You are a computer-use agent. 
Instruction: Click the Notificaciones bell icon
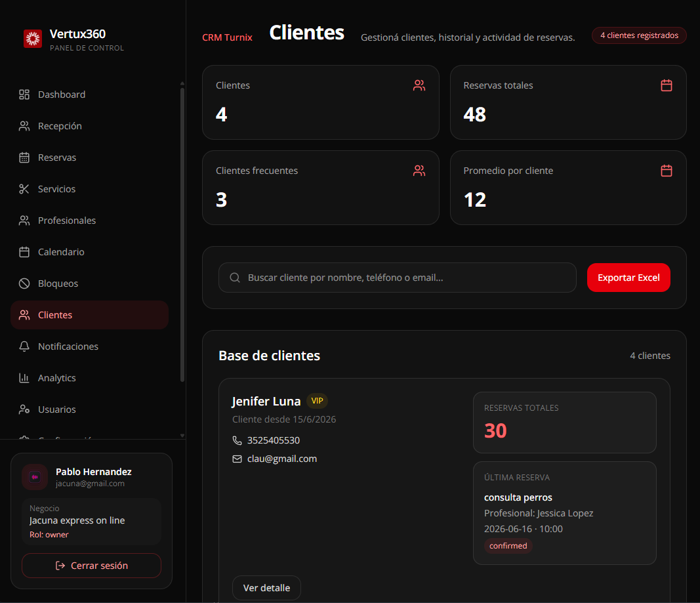[x=24, y=346]
